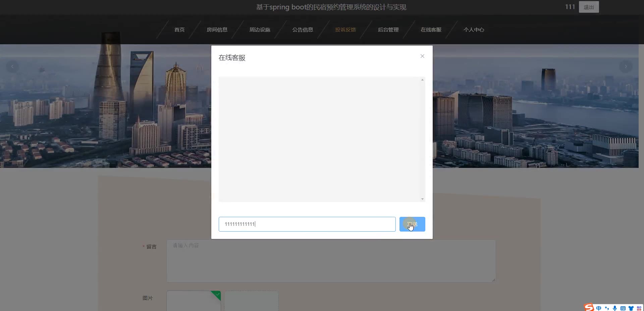The height and width of the screenshot is (311, 644).
Task: Advance to next carousel banner slide
Action: tap(626, 66)
